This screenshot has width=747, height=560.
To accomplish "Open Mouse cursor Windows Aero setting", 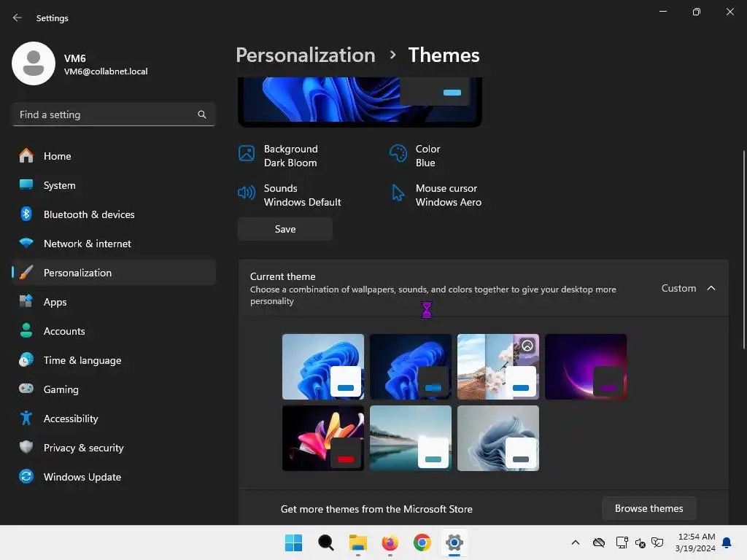I will point(449,195).
